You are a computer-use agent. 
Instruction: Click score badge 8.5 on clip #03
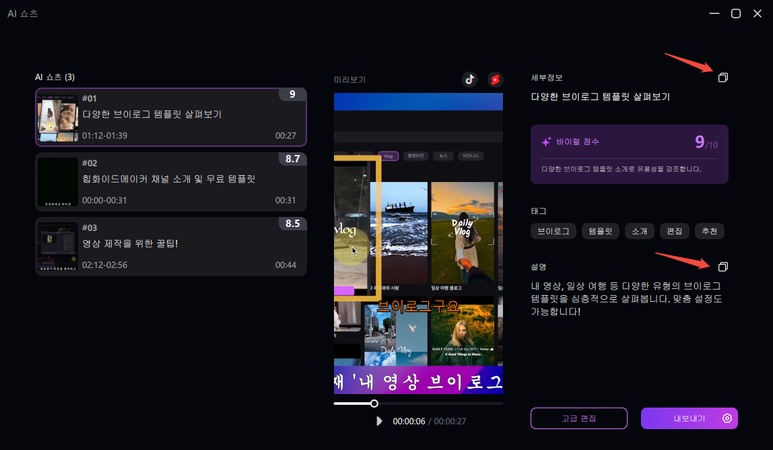292,223
